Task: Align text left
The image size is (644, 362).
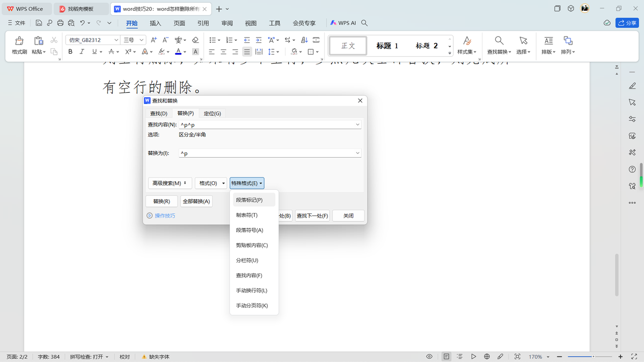Action: point(211,52)
